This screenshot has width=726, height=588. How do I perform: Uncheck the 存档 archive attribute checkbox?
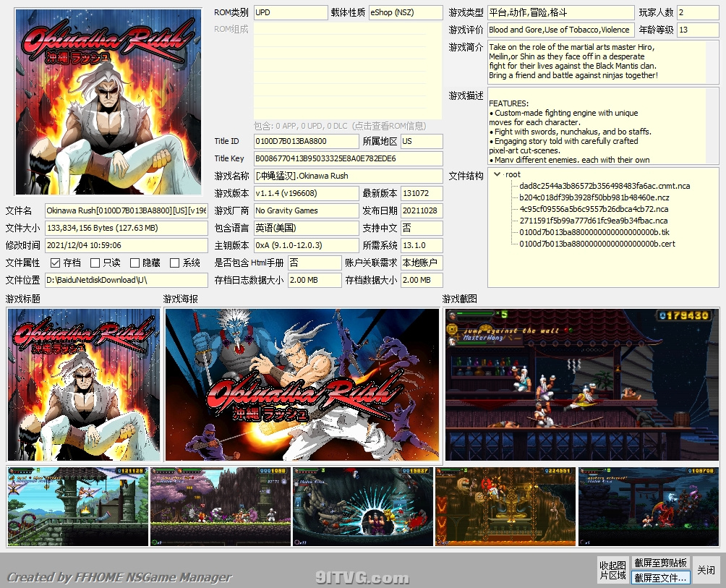(x=56, y=263)
